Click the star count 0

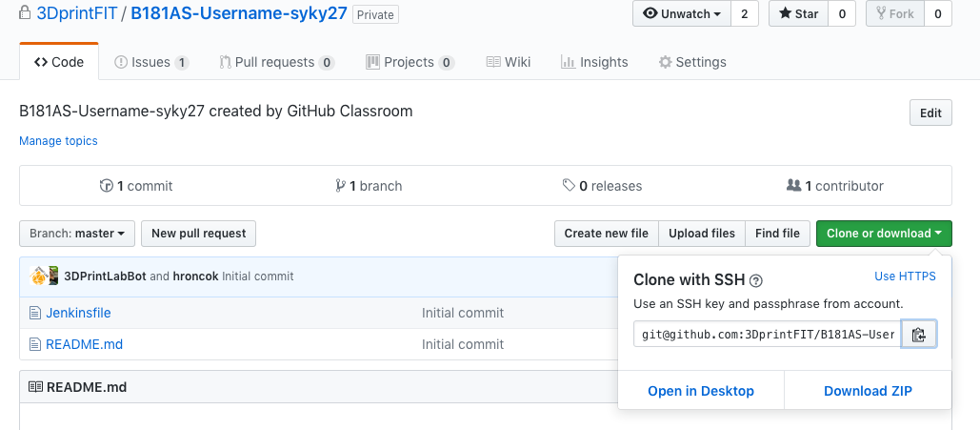[x=842, y=13]
